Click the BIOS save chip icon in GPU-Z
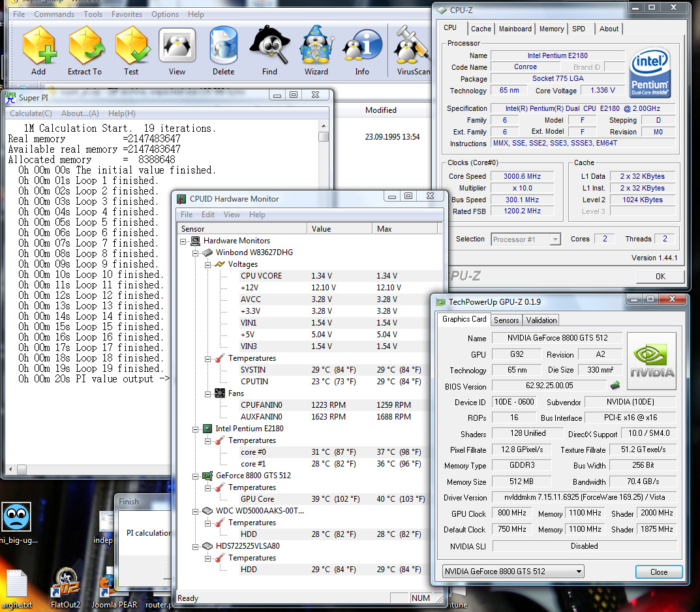Screen dimensions: 700x612 click(x=615, y=385)
